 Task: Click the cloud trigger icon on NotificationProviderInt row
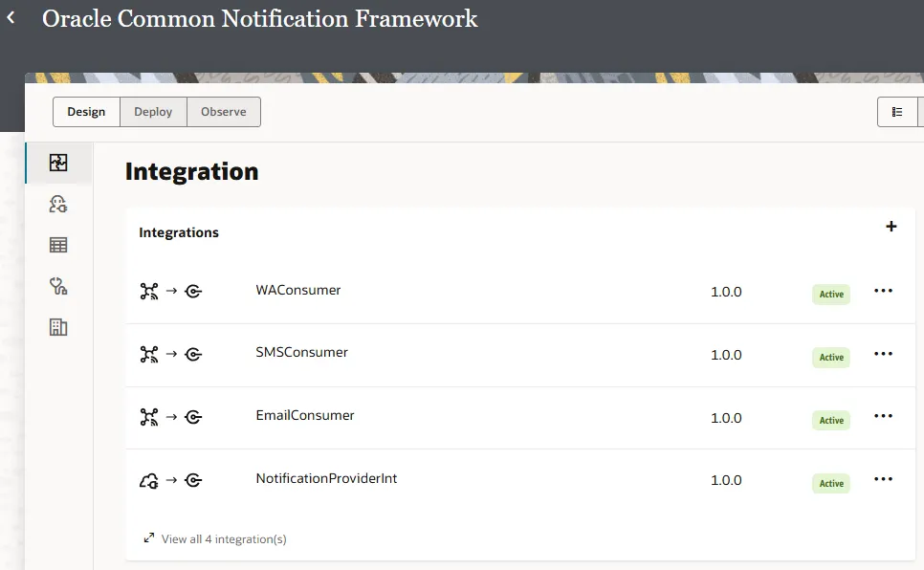(x=148, y=480)
